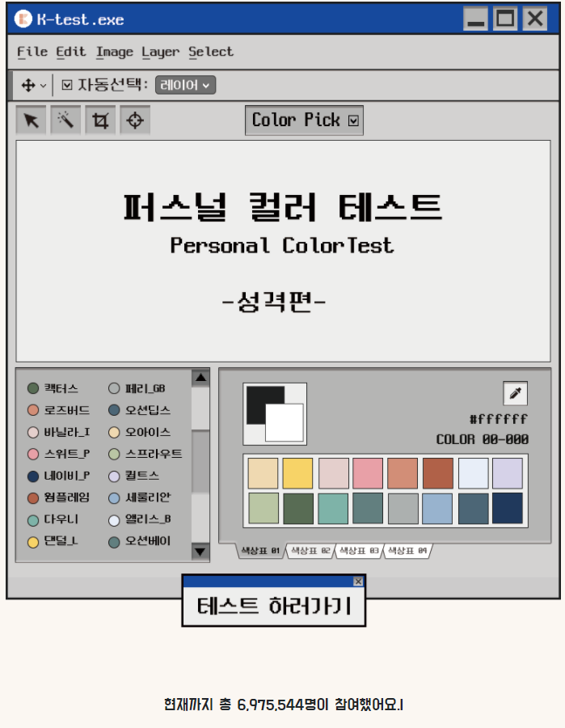Viewport: 565px width, 728px height.
Task: Pick the brick red swatch
Action: (438, 473)
